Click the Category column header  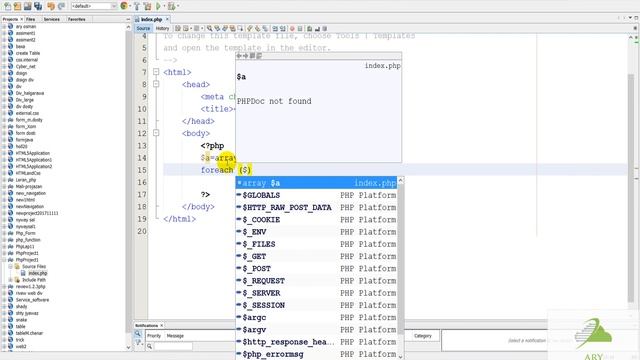coord(422,336)
